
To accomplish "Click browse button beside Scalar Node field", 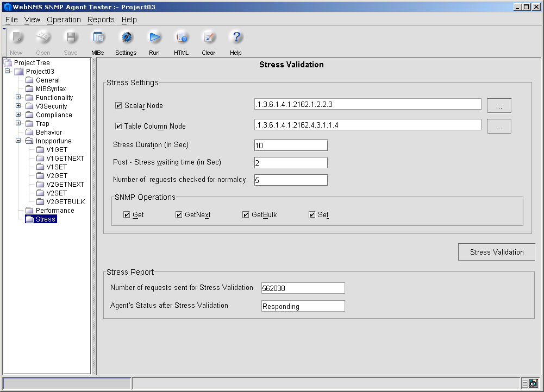I will (499, 106).
